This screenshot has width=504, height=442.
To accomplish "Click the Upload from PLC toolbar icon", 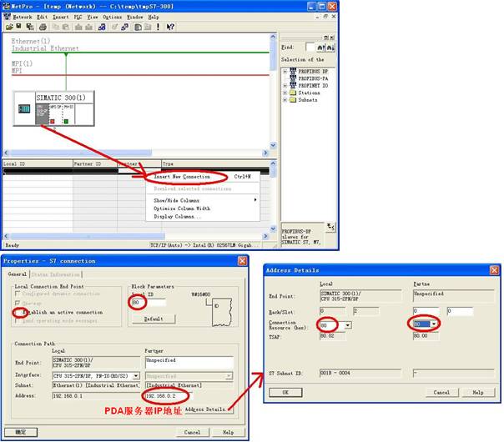I will 88,27.
